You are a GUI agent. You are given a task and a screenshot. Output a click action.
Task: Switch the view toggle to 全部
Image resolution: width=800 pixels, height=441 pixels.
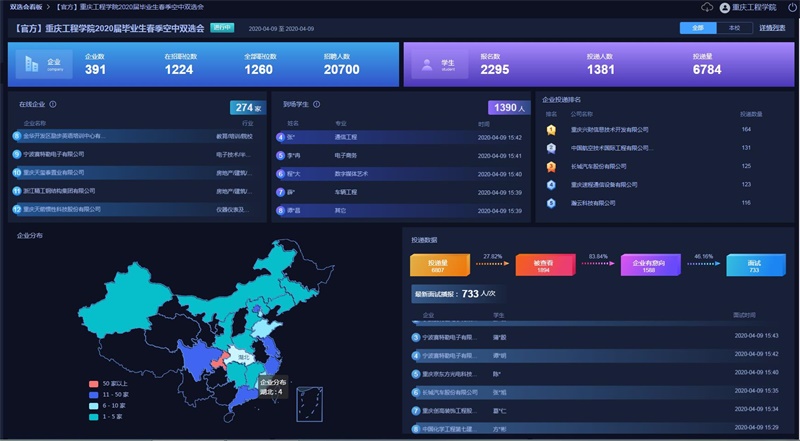pyautogui.click(x=697, y=28)
